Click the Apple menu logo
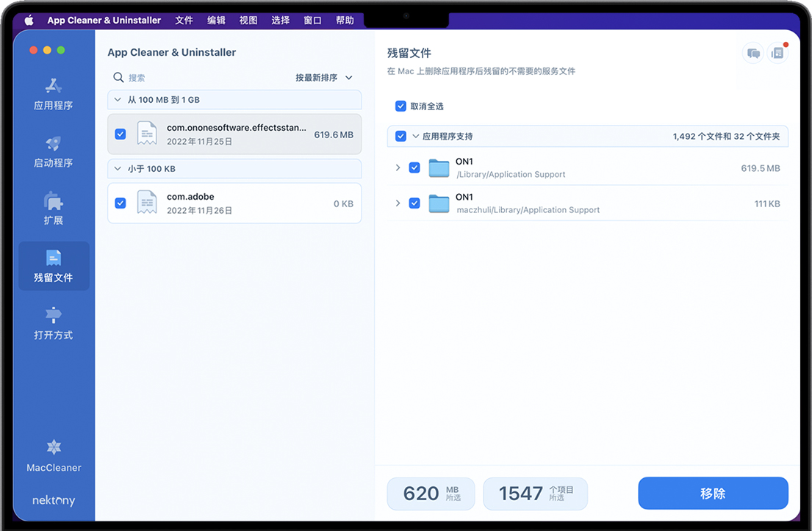The width and height of the screenshot is (812, 531). (x=29, y=21)
